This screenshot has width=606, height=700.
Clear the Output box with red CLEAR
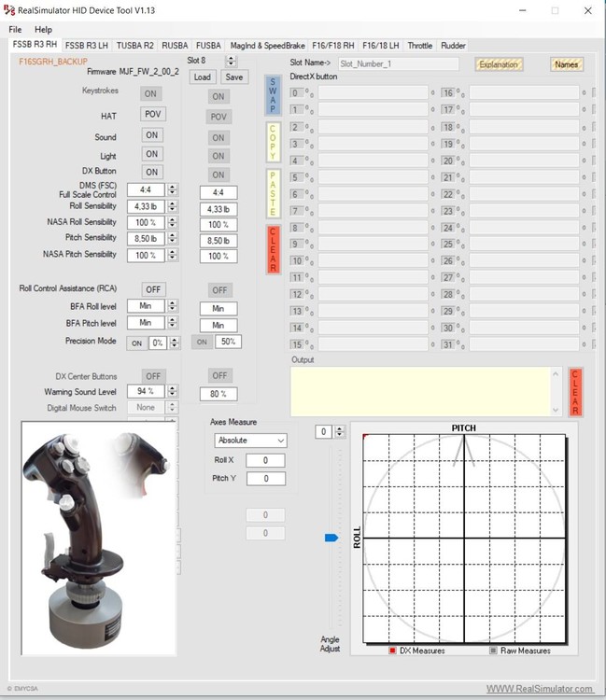[575, 392]
